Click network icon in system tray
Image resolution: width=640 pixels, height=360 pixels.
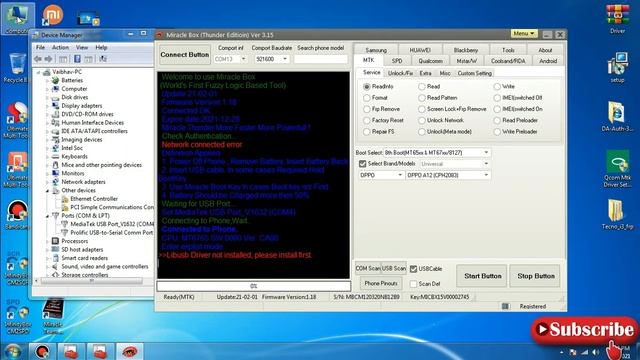584,352
